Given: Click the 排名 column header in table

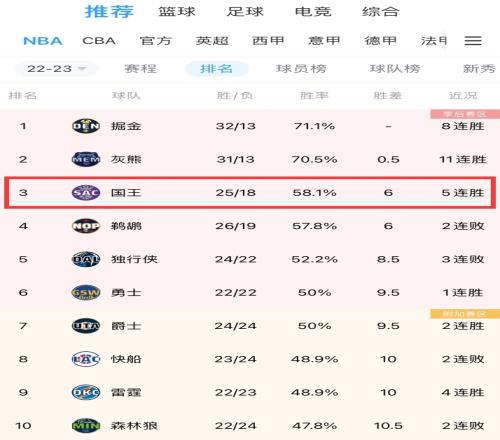Looking at the screenshot, I should pyautogui.click(x=22, y=96).
